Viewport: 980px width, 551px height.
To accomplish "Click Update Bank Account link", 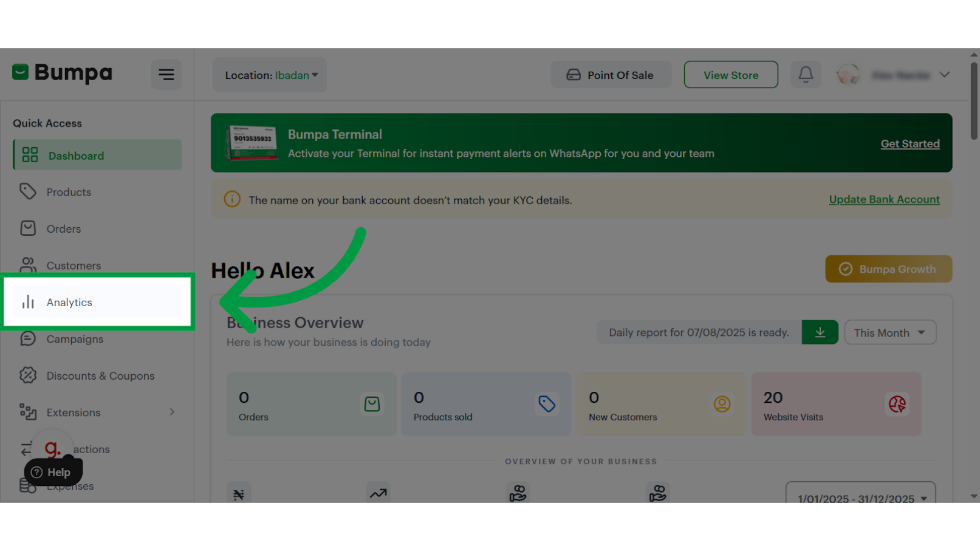I will [884, 199].
